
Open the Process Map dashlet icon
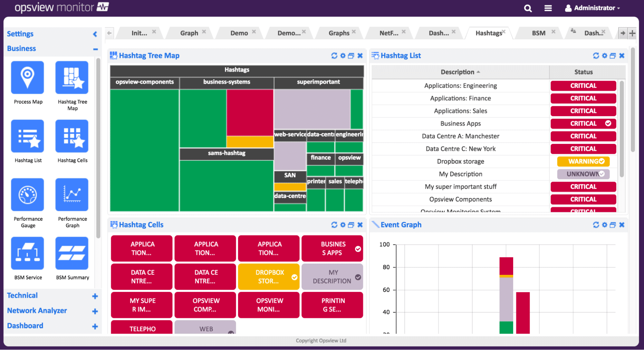[x=27, y=77]
